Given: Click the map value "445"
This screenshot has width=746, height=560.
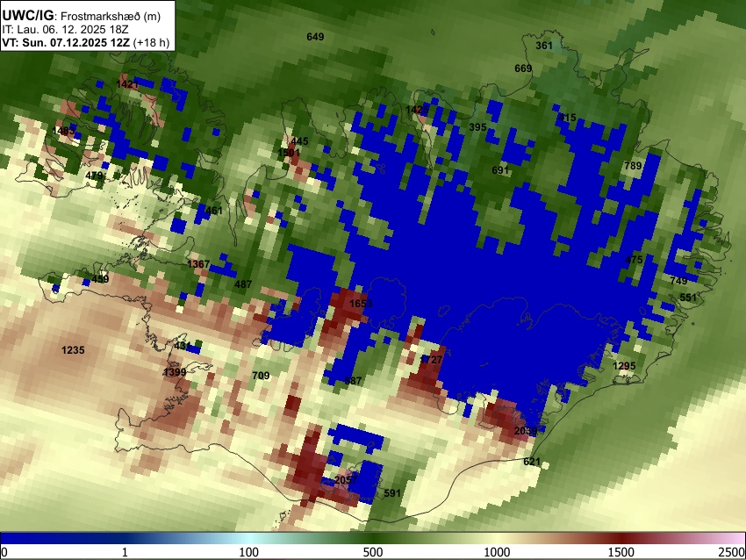Looking at the screenshot, I should pyautogui.click(x=300, y=141).
